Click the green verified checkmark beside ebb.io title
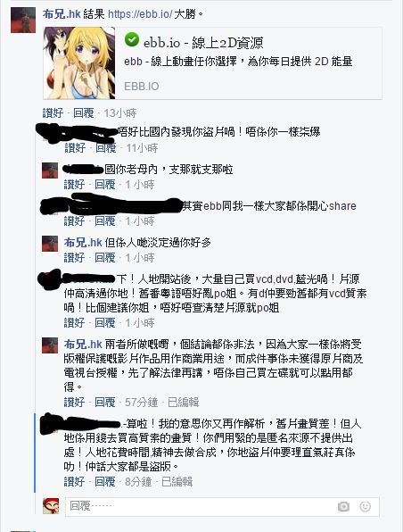This screenshot has width=403, height=532. [x=132, y=39]
